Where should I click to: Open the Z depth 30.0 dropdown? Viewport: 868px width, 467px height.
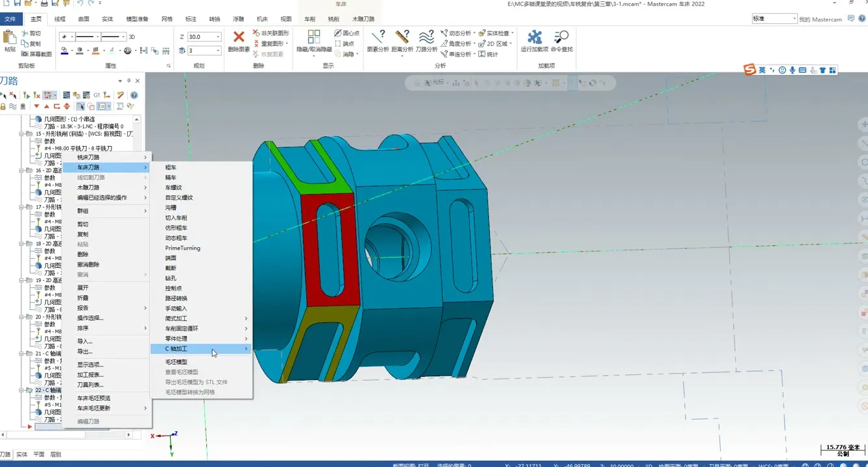click(x=218, y=37)
